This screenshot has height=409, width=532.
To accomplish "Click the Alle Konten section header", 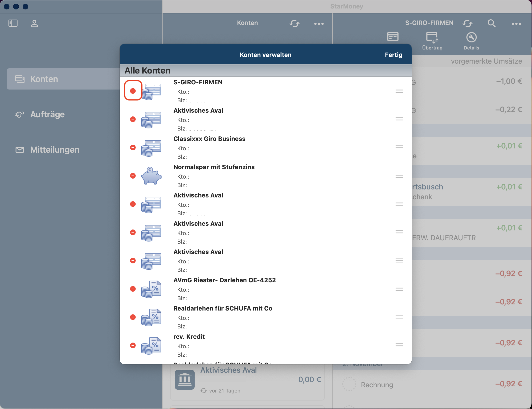I will pos(266,71).
